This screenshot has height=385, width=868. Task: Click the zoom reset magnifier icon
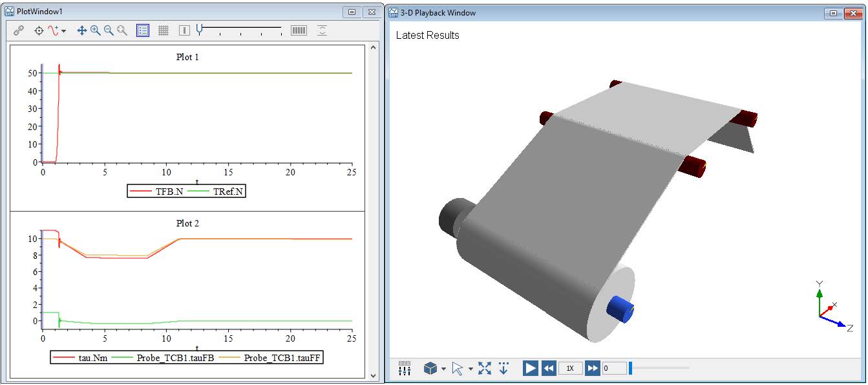click(122, 30)
